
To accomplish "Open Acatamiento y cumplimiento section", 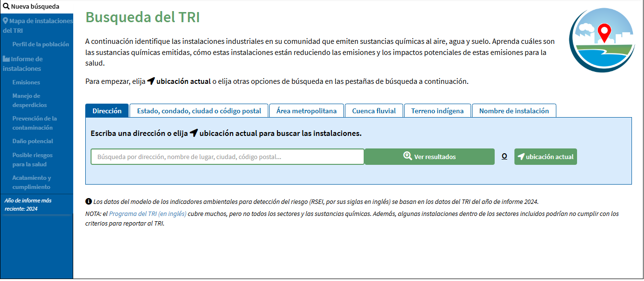I will tap(31, 182).
